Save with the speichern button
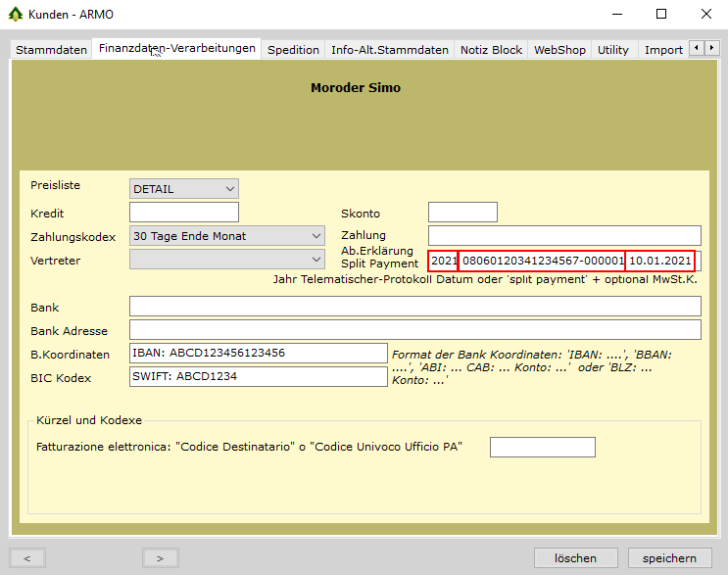Image resolution: width=728 pixels, height=575 pixels. [x=670, y=558]
